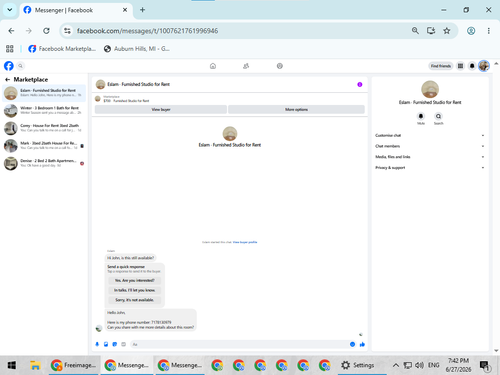Open Mark 3bed 2bath House conversation
The height and width of the screenshot is (375, 500).
(44, 146)
